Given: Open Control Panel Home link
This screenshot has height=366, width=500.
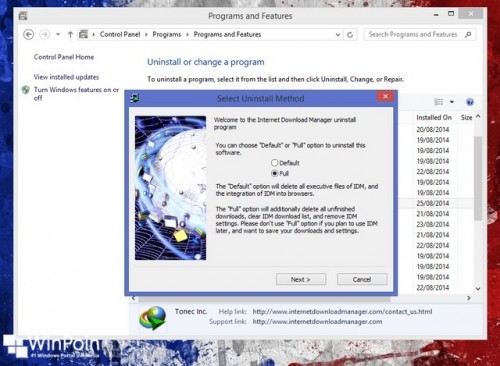Looking at the screenshot, I should pyautogui.click(x=64, y=57).
